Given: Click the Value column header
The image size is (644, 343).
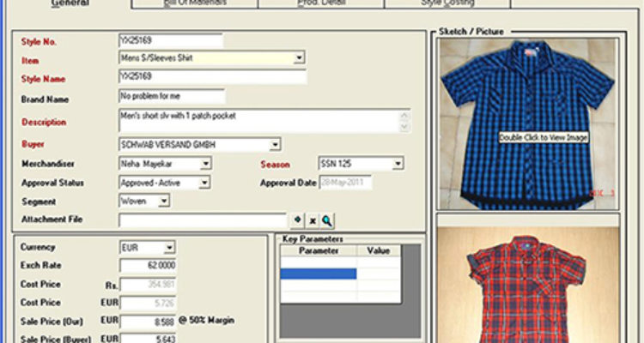Looking at the screenshot, I should 379,250.
